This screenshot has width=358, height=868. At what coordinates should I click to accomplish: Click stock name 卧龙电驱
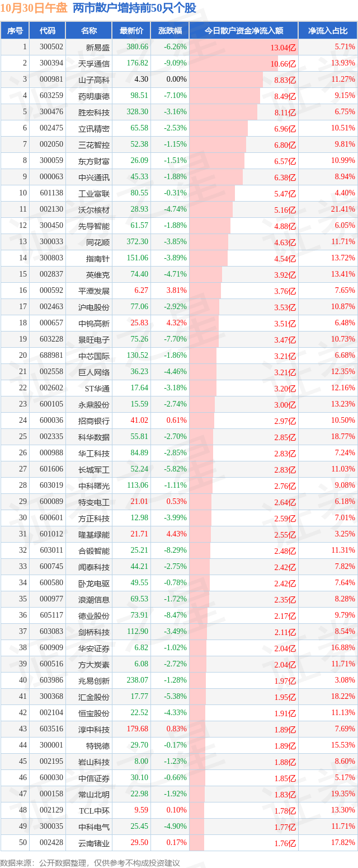click(94, 584)
